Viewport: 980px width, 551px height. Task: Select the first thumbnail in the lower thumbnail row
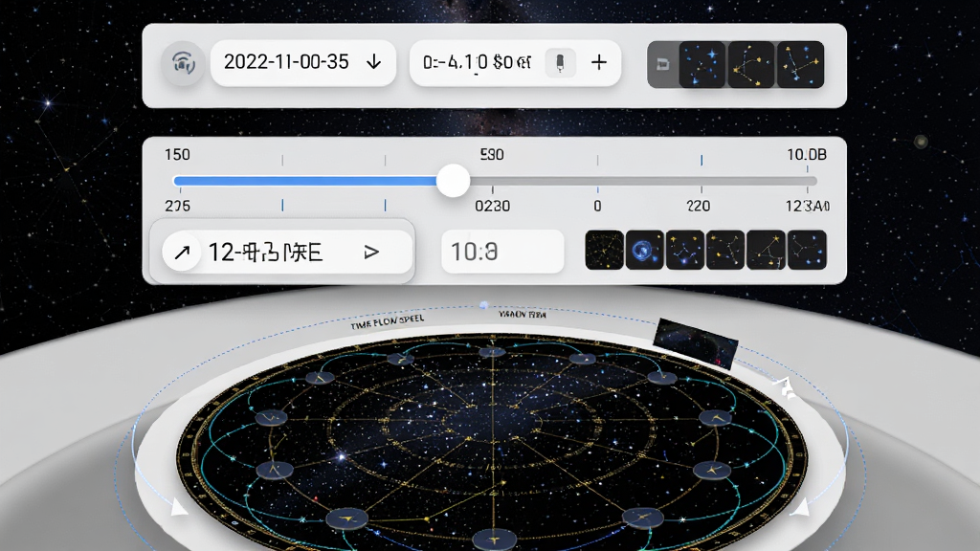click(x=605, y=250)
